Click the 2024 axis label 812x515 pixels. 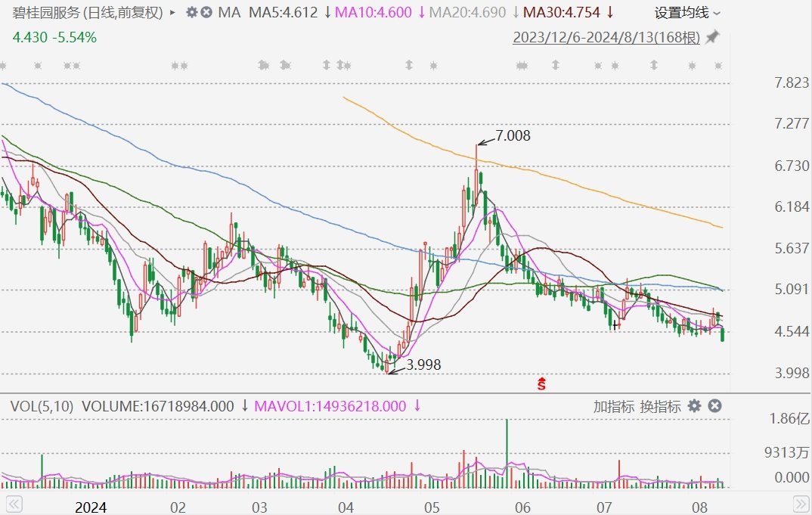(x=91, y=507)
